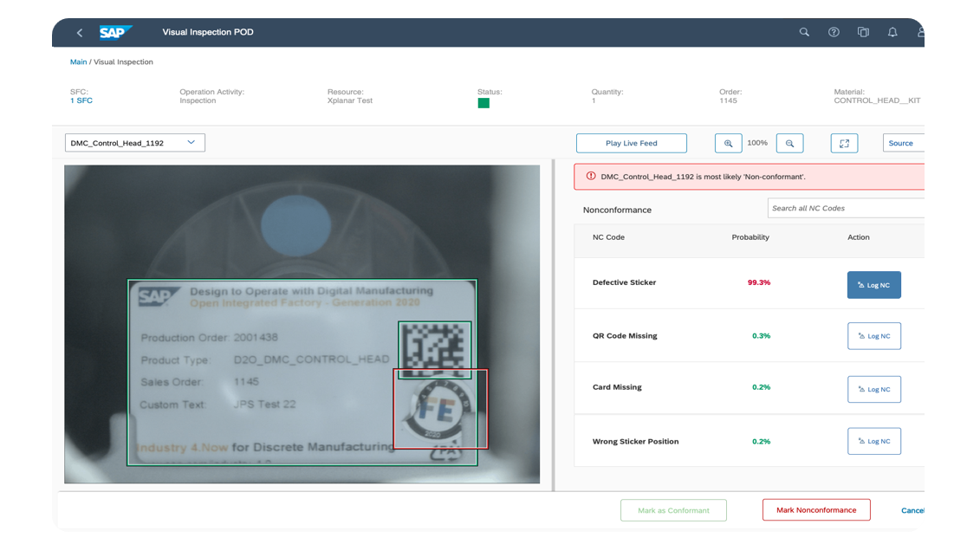This screenshot has width=980, height=544.
Task: Toggle full screen image view
Action: pyautogui.click(x=844, y=143)
